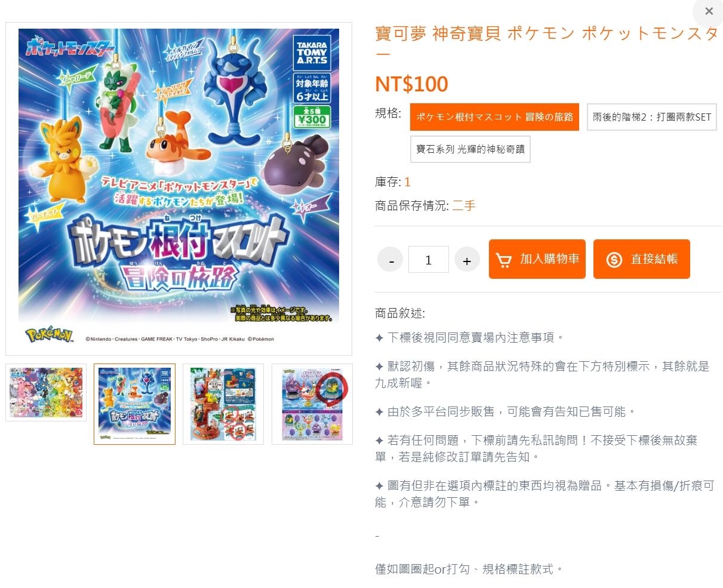The image size is (723, 588).
Task: Click the 二手 condition link
Action: click(x=464, y=206)
